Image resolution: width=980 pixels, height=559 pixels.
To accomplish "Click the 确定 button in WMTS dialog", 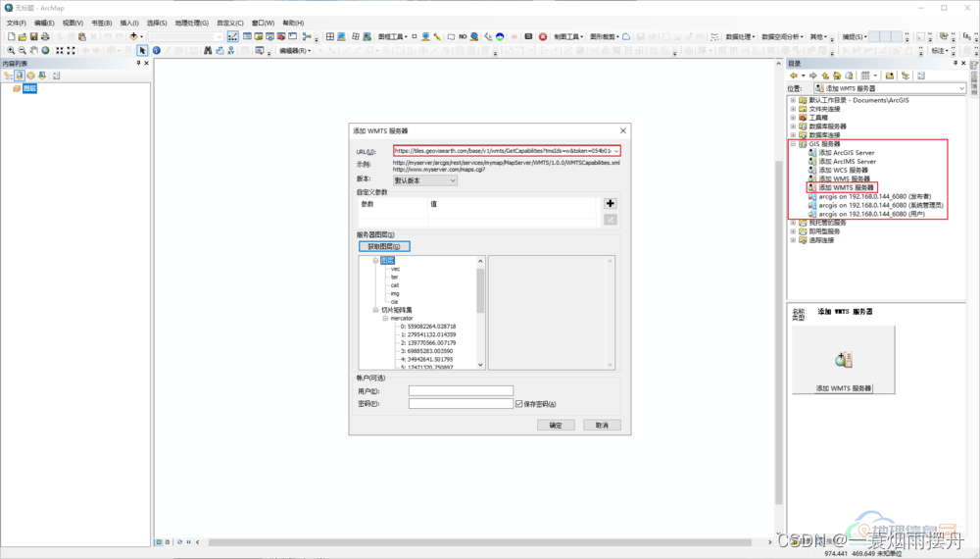I will [x=556, y=426].
